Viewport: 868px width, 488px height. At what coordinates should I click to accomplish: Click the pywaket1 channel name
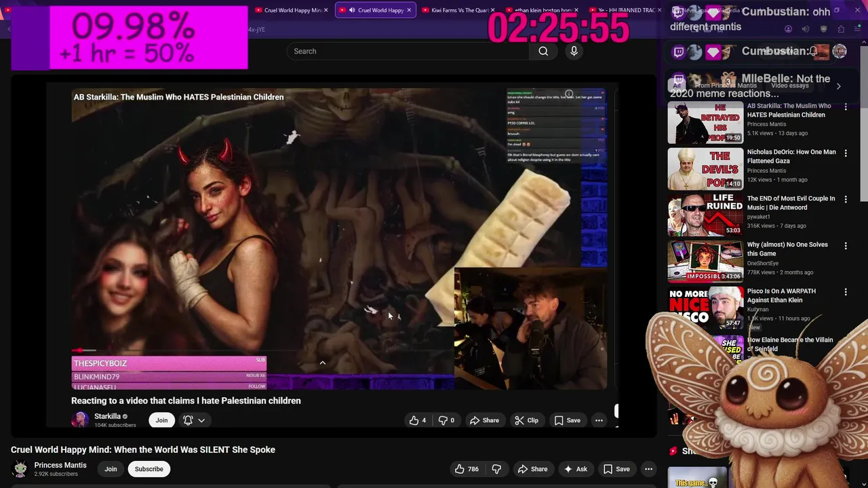pyautogui.click(x=759, y=217)
